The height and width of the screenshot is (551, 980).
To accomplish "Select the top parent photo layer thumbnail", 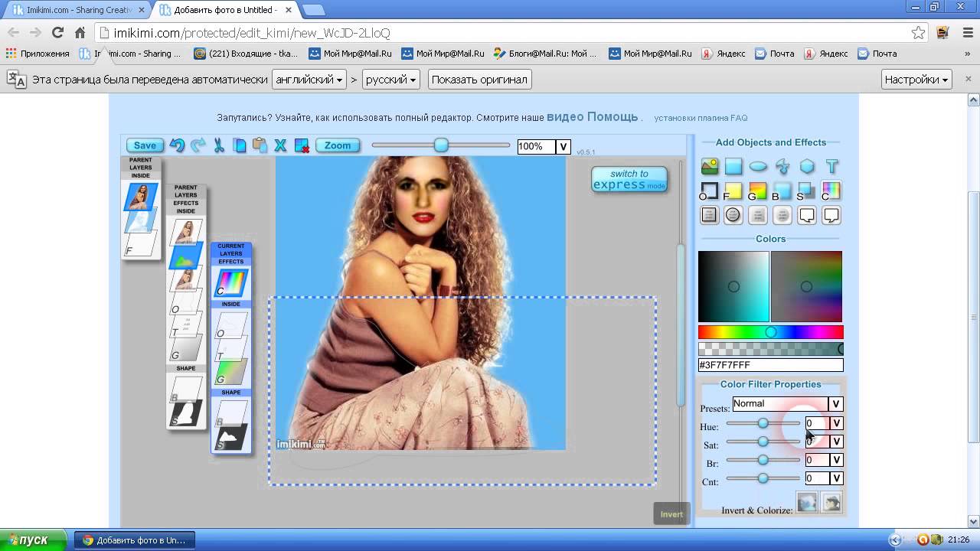I will coord(141,197).
